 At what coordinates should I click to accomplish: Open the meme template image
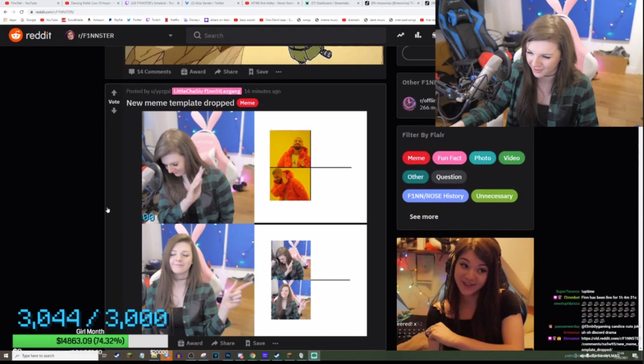[254, 223]
